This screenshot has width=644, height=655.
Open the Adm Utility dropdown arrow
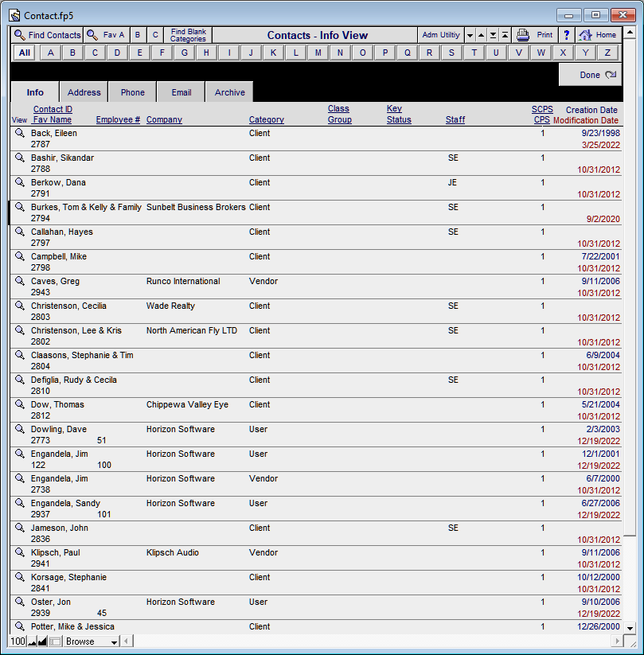[x=470, y=35]
